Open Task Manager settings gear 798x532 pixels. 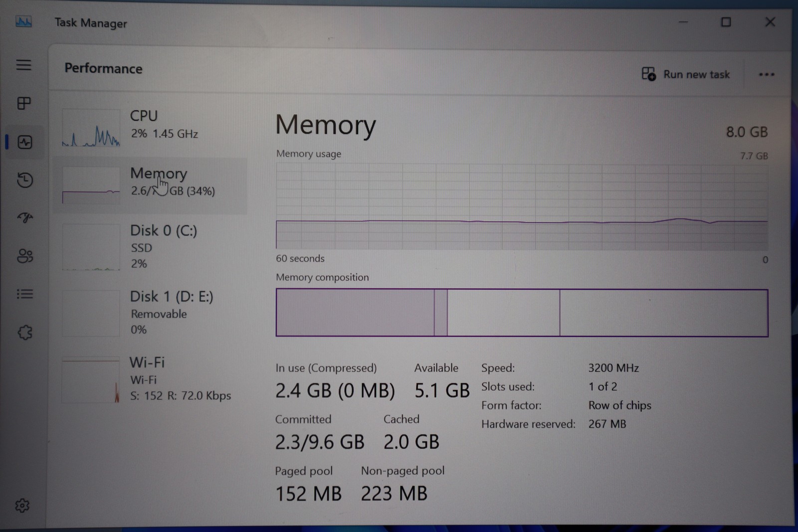tap(22, 506)
